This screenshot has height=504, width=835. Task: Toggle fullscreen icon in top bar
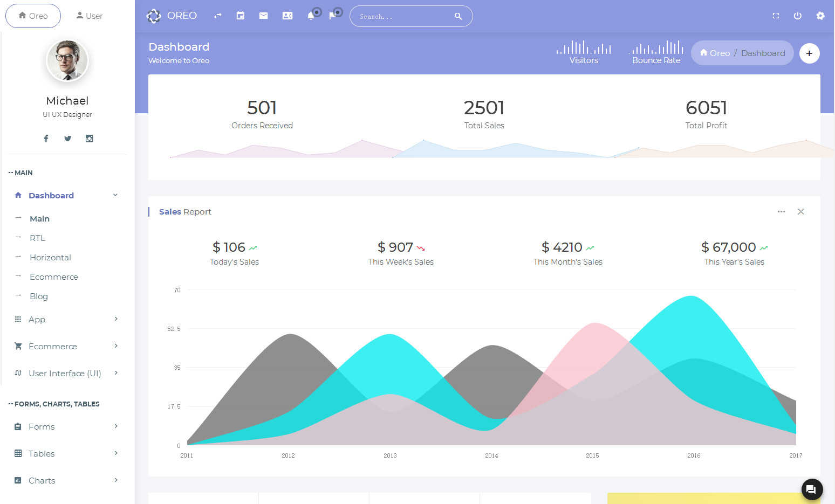(x=776, y=16)
